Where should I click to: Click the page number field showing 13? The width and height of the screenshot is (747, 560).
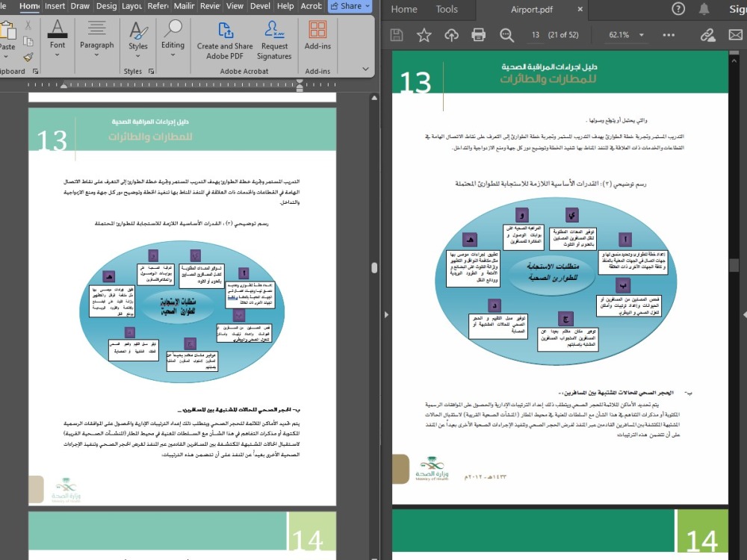pos(536,35)
